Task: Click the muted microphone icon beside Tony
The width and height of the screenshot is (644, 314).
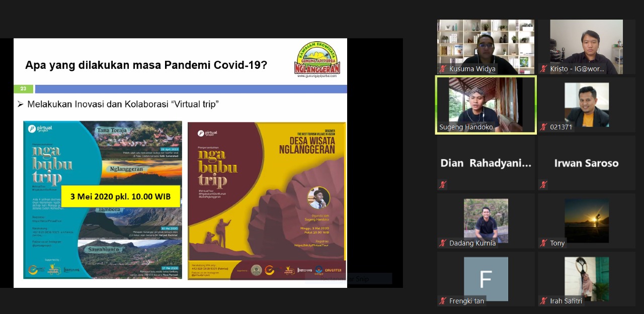Action: 542,243
